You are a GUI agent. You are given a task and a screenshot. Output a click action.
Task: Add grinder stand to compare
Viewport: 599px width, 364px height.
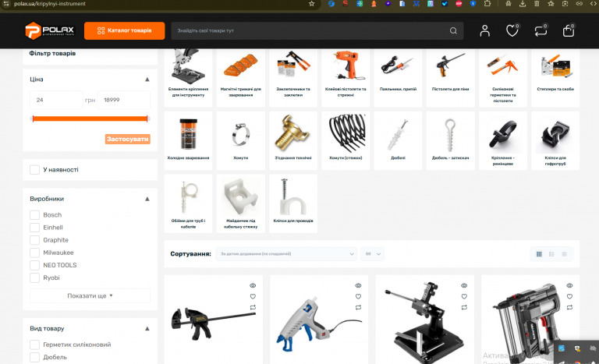[x=464, y=307]
